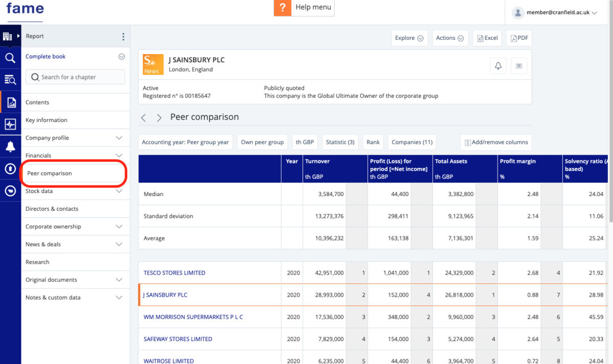Open the report document icon in sidebar

tap(11, 102)
